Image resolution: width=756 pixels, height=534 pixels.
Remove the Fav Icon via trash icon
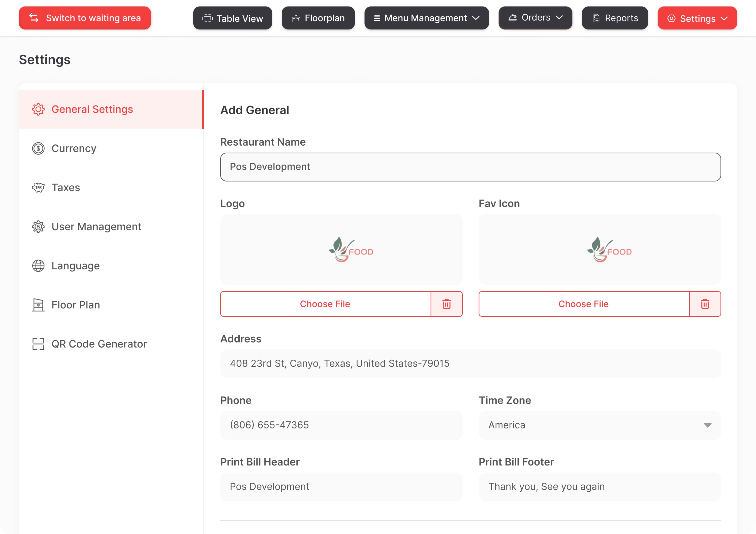click(705, 304)
